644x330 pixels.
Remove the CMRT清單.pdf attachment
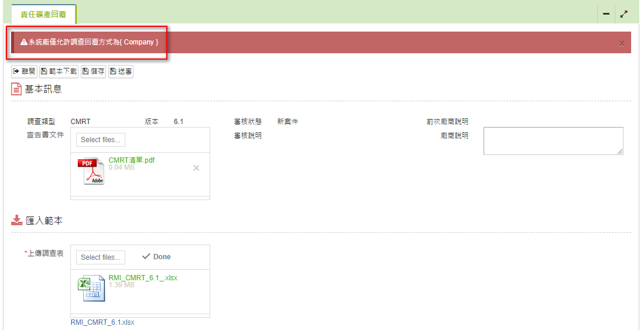click(x=196, y=168)
